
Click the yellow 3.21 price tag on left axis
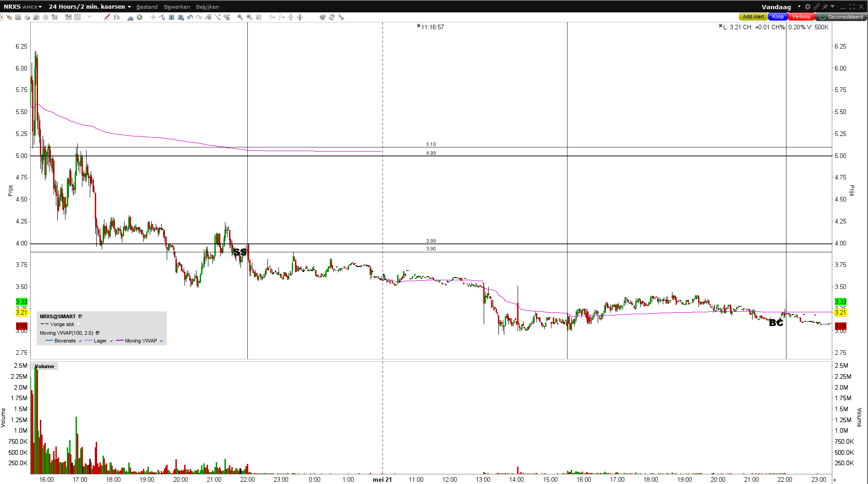pyautogui.click(x=22, y=312)
